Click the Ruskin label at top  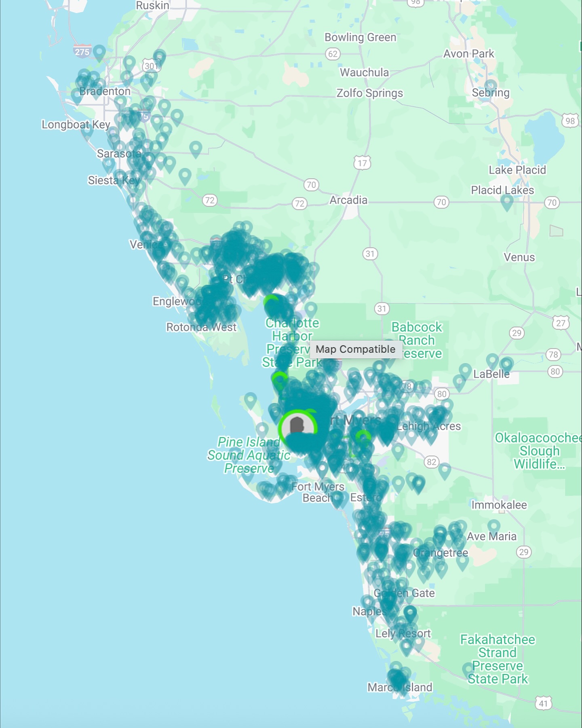(x=152, y=5)
